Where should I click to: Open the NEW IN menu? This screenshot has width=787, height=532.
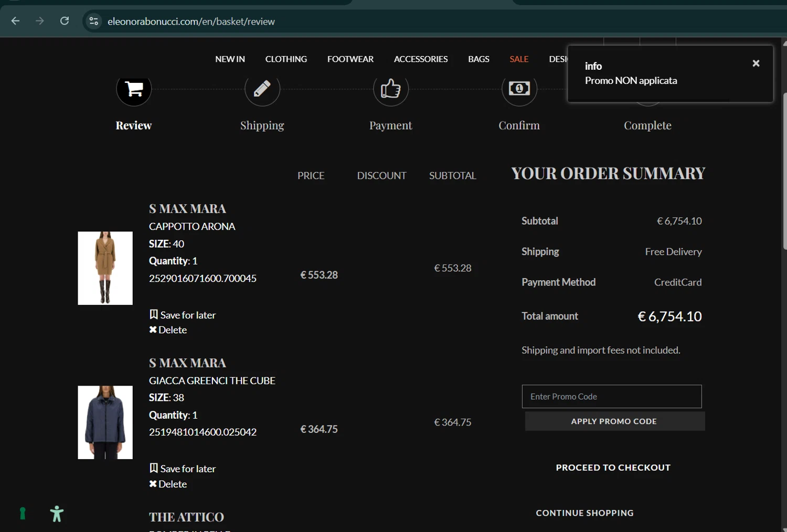[x=230, y=59]
